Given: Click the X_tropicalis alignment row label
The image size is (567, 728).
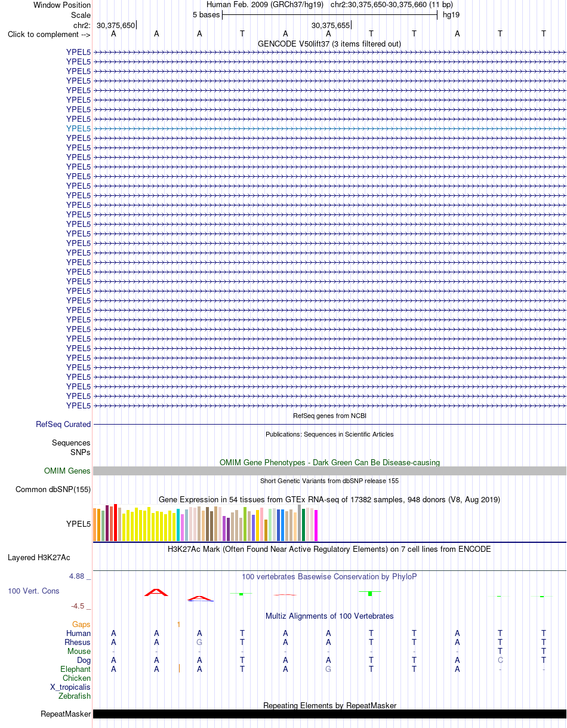Looking at the screenshot, I should click(70, 687).
